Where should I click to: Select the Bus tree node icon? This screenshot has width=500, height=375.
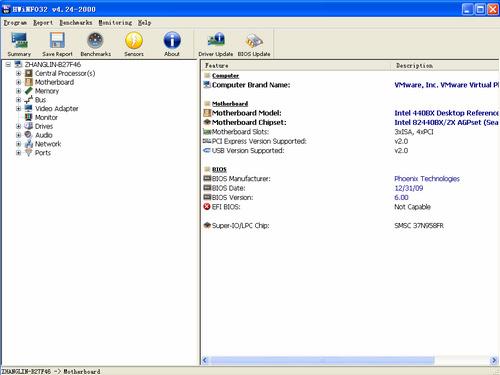[x=29, y=100]
